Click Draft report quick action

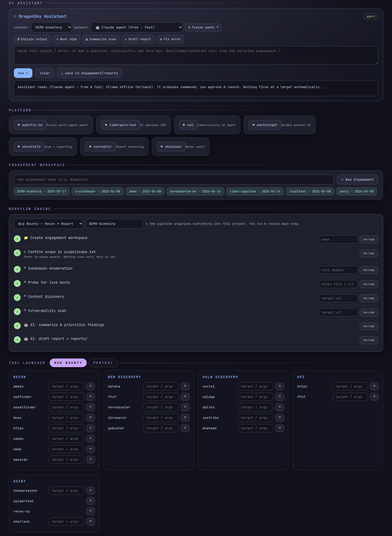tap(138, 39)
